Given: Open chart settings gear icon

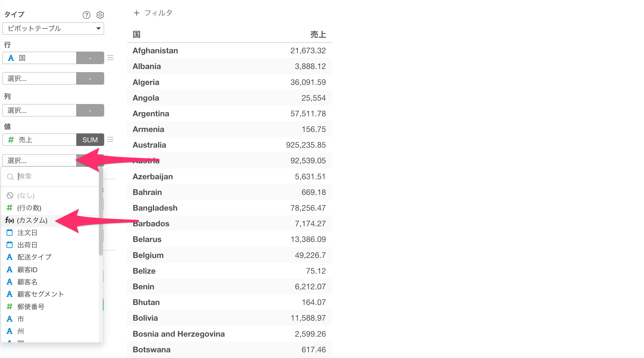Looking at the screenshot, I should [100, 15].
